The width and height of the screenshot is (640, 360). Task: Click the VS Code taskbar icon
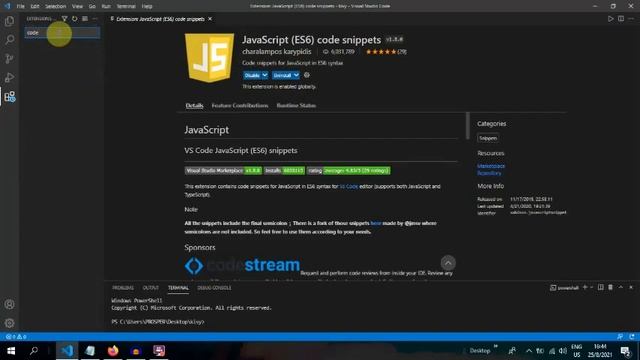[67, 351]
